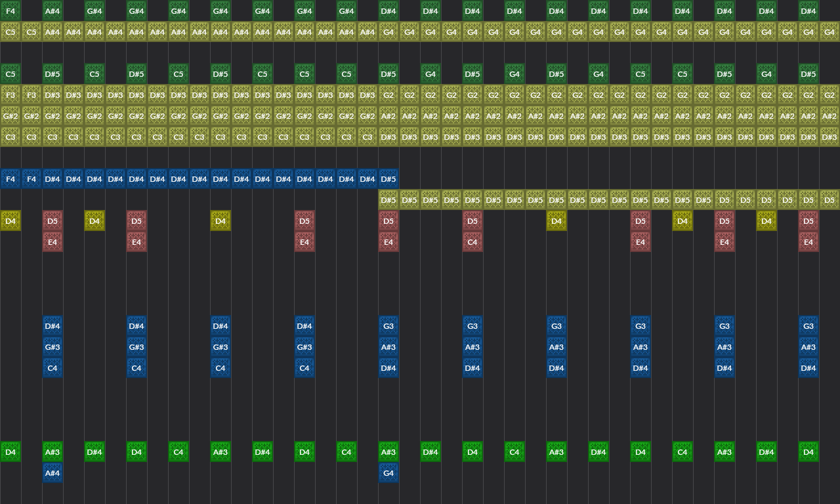
Task: Click the last yellow D4 note
Action: pyautogui.click(x=766, y=221)
